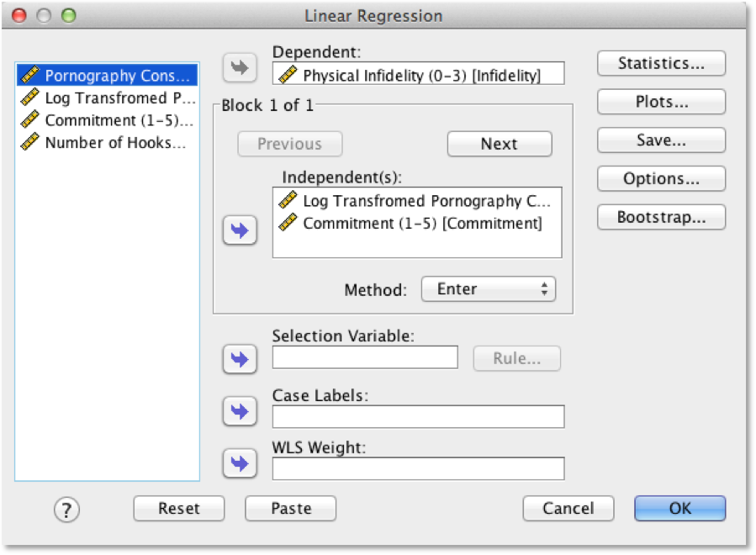Open the Statistics... dialog
Image resolution: width=756 pixels, height=555 pixels.
(661, 64)
